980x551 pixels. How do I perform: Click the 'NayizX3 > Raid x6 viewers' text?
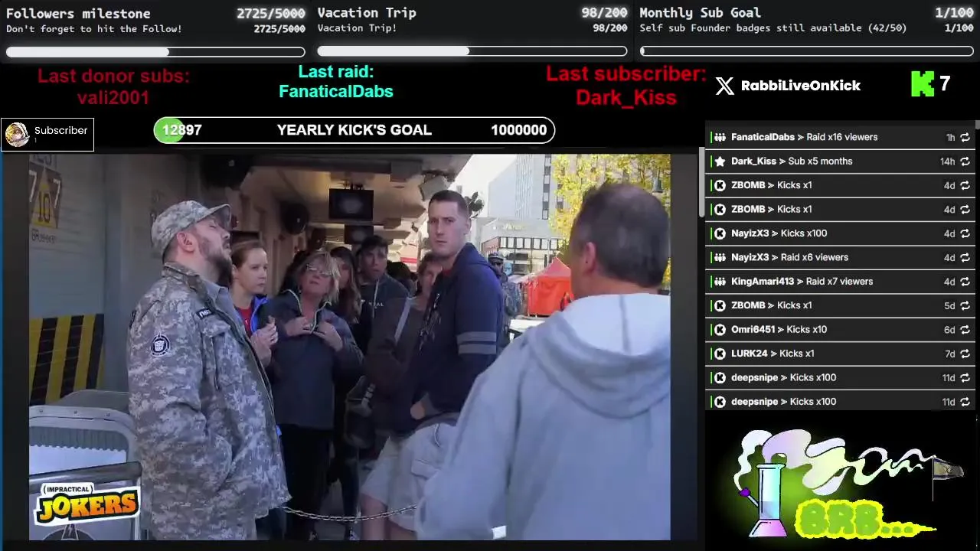point(789,258)
